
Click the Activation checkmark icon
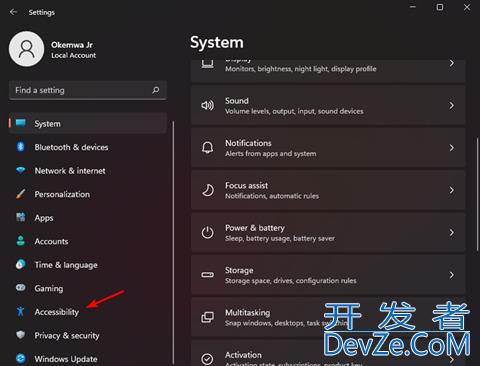pos(207,359)
